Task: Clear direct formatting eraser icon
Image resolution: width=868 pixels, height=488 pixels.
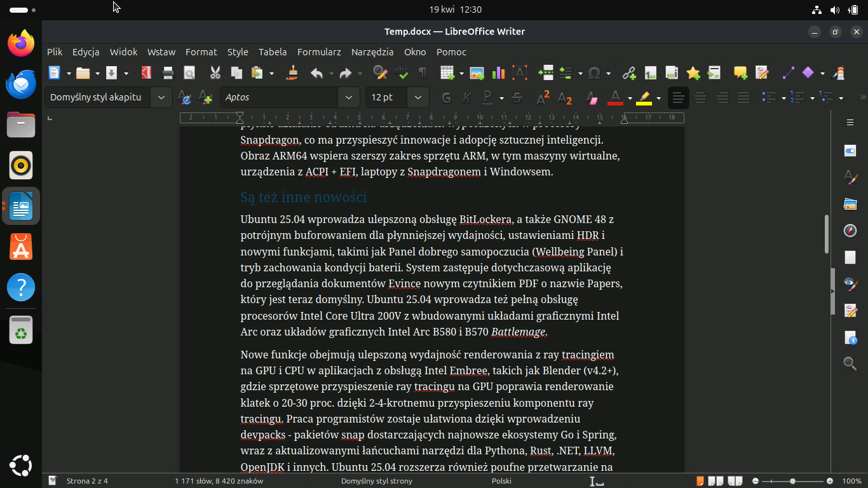Action: tap(591, 98)
